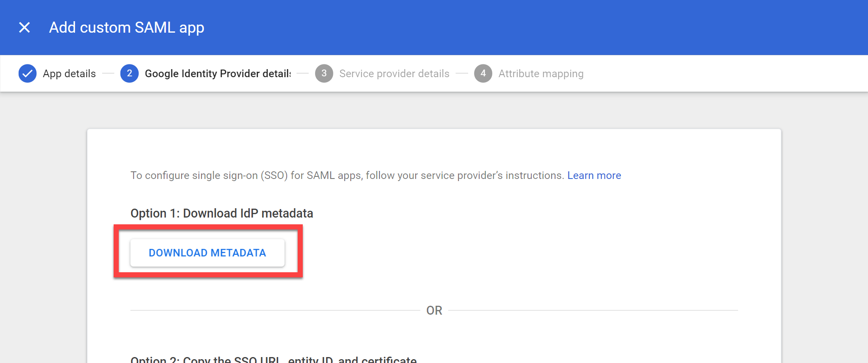Click the DOWNLOAD METADATA button

207,253
